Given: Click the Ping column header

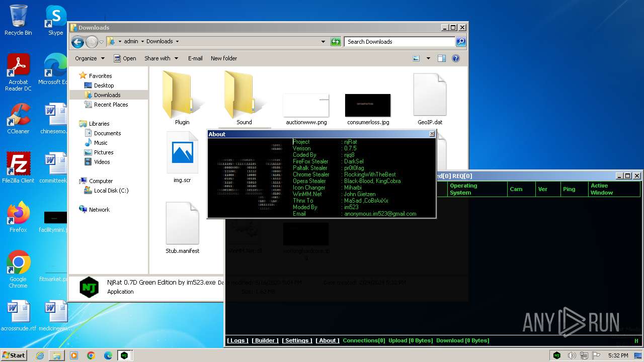Looking at the screenshot, I should [574, 189].
